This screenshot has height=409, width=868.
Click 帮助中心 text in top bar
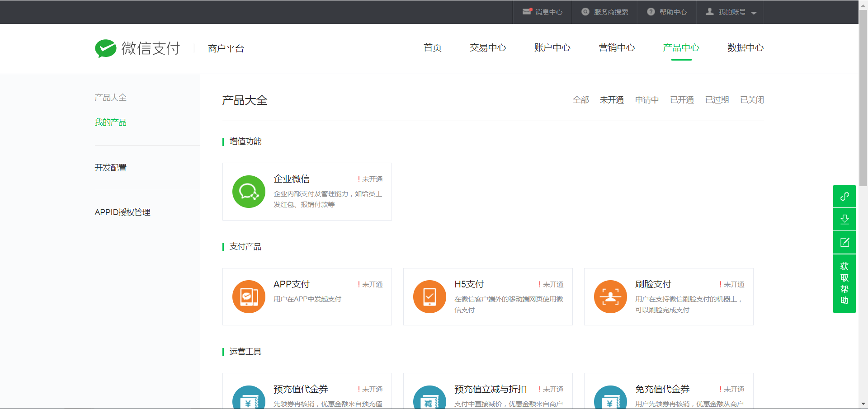point(673,12)
